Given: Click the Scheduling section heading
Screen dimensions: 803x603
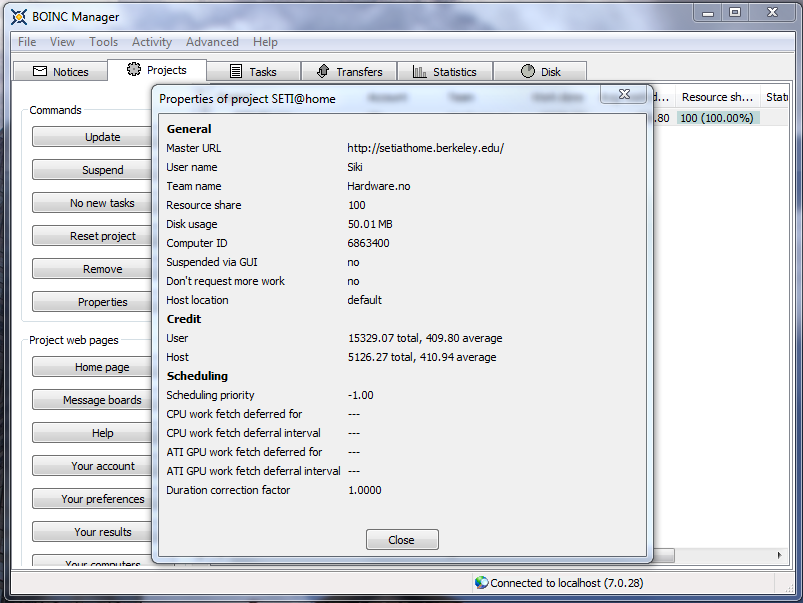Looking at the screenshot, I should (x=197, y=376).
